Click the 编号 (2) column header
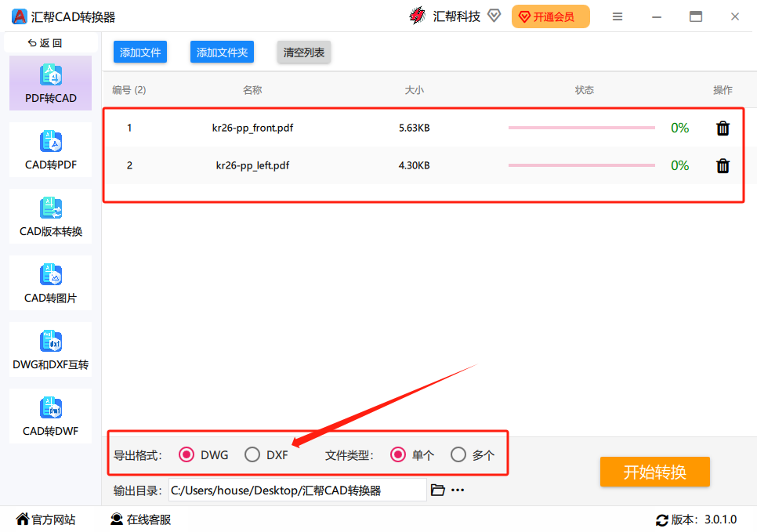This screenshot has height=532, width=757. [x=129, y=90]
